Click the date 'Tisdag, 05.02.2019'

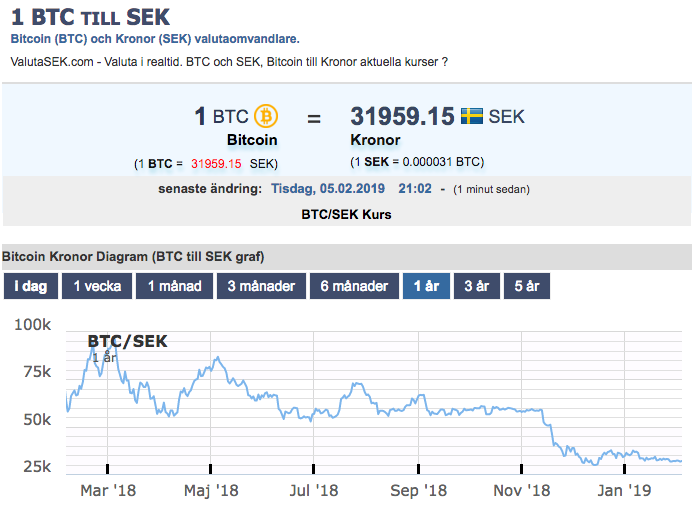(328, 188)
